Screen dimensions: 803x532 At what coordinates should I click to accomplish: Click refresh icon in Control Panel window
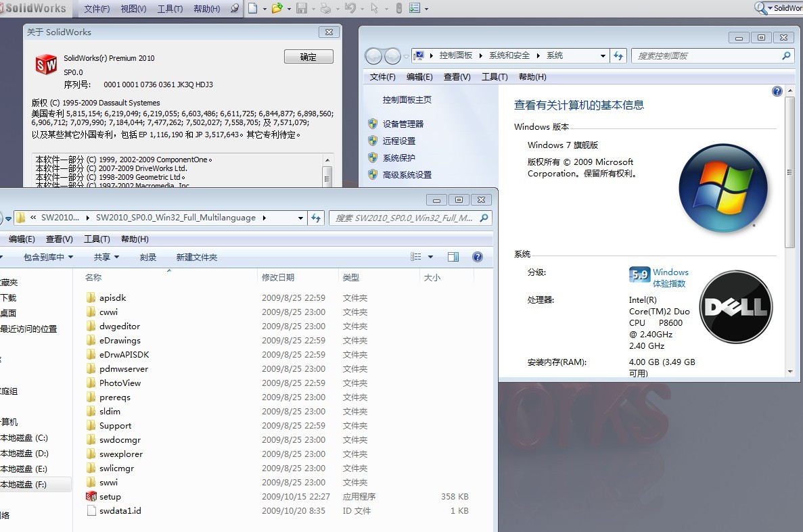click(x=618, y=55)
